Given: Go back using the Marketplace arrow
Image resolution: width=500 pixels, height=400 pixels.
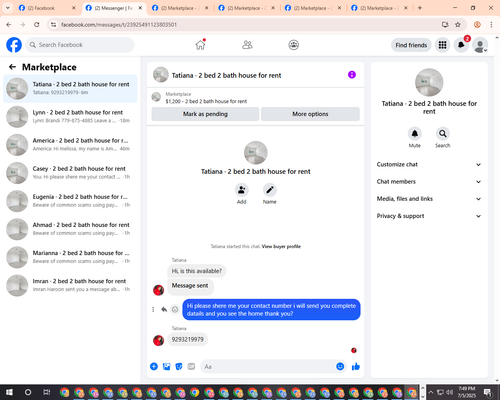Looking at the screenshot, I should pos(12,67).
